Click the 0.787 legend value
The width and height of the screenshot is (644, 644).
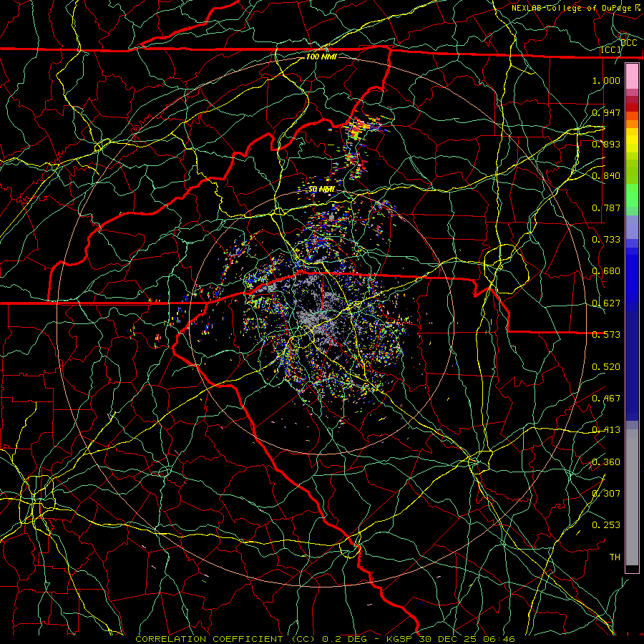(x=606, y=208)
